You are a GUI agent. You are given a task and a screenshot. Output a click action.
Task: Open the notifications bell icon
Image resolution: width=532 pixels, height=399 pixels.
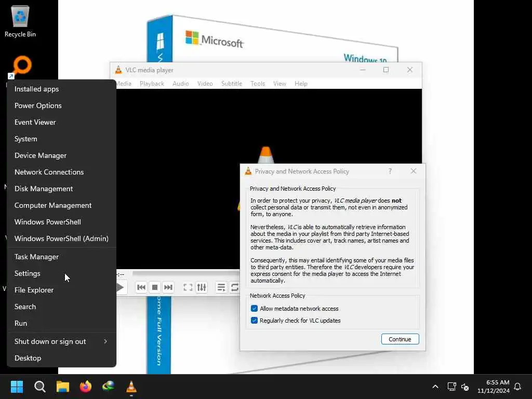[x=517, y=387]
